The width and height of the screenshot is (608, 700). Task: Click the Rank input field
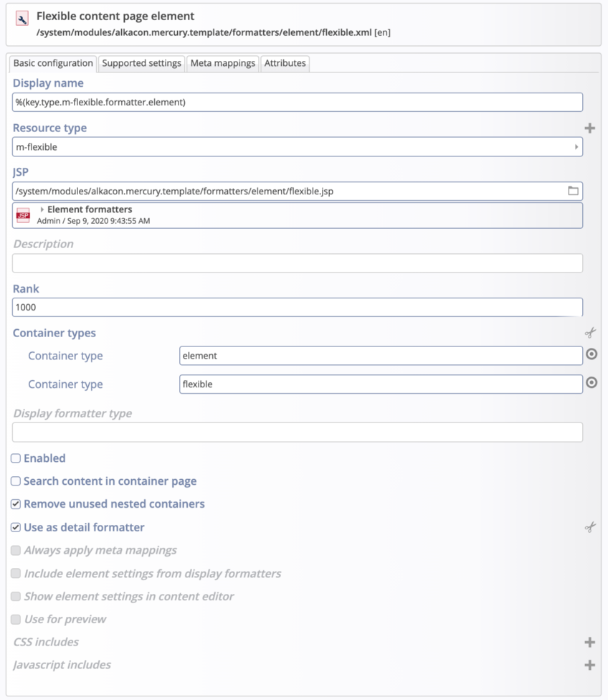pos(297,307)
